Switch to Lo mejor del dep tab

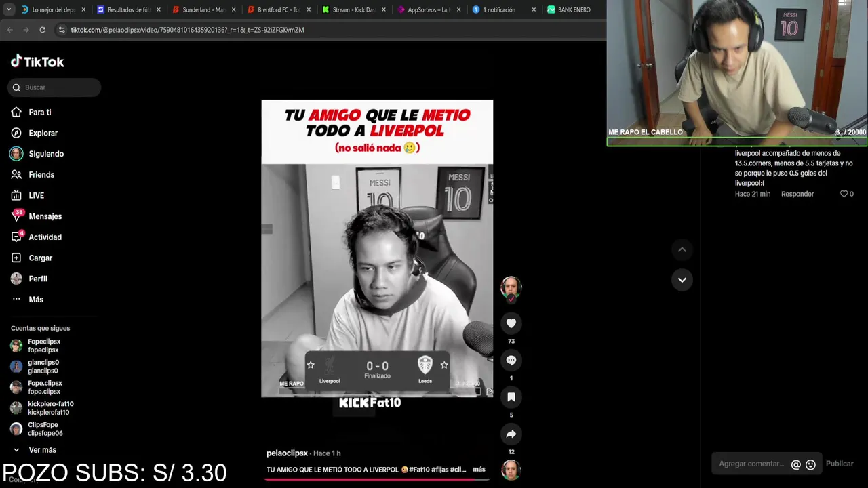pos(53,9)
